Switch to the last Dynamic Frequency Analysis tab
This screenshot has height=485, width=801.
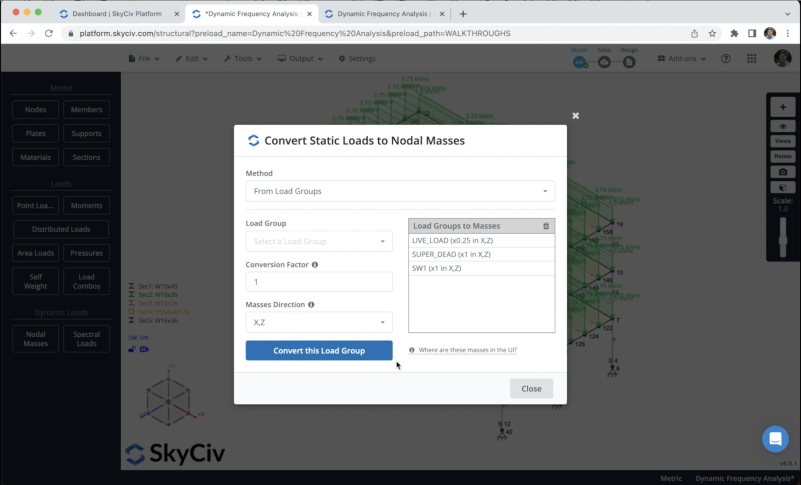tap(382, 14)
